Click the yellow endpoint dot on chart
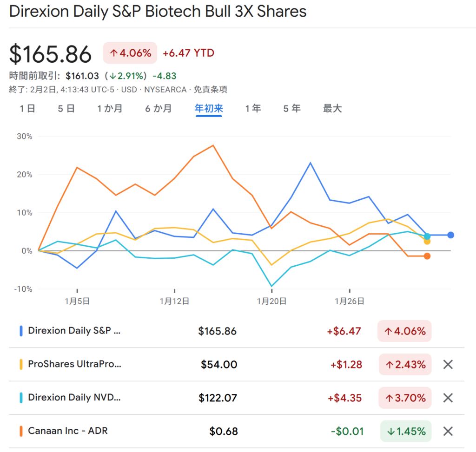The image size is (476, 452). pyautogui.click(x=427, y=242)
